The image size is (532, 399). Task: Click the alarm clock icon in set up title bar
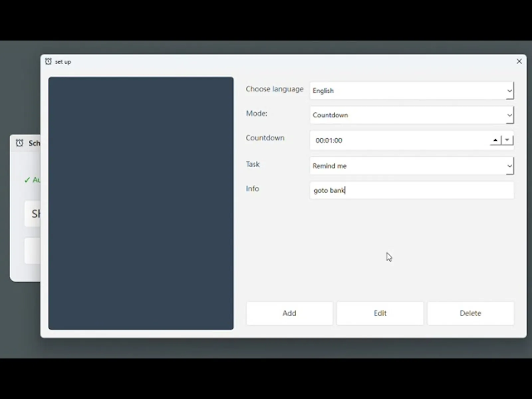(x=48, y=62)
